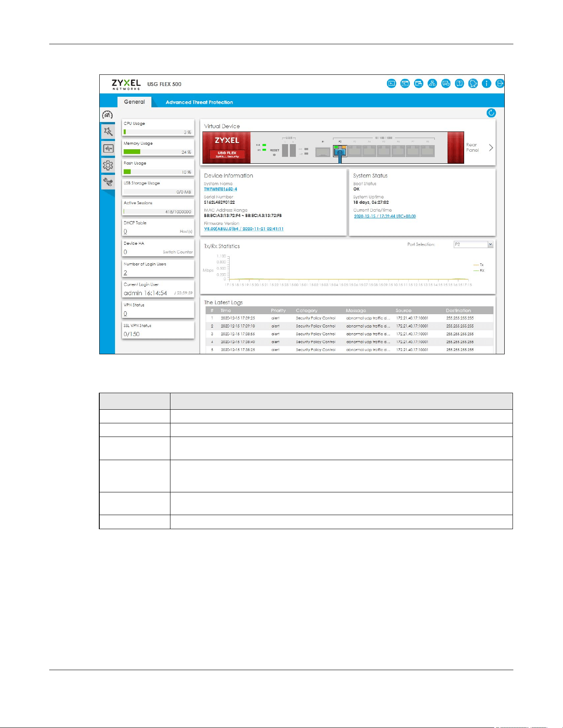The width and height of the screenshot is (563, 728).
Task: Click the bell notification icon
Action: pyautogui.click(x=473, y=84)
